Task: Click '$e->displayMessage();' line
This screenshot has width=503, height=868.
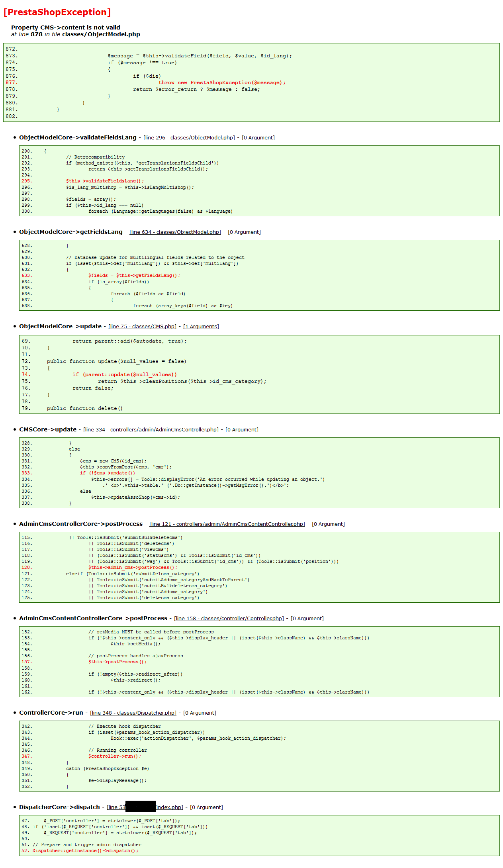Action: click(x=117, y=781)
